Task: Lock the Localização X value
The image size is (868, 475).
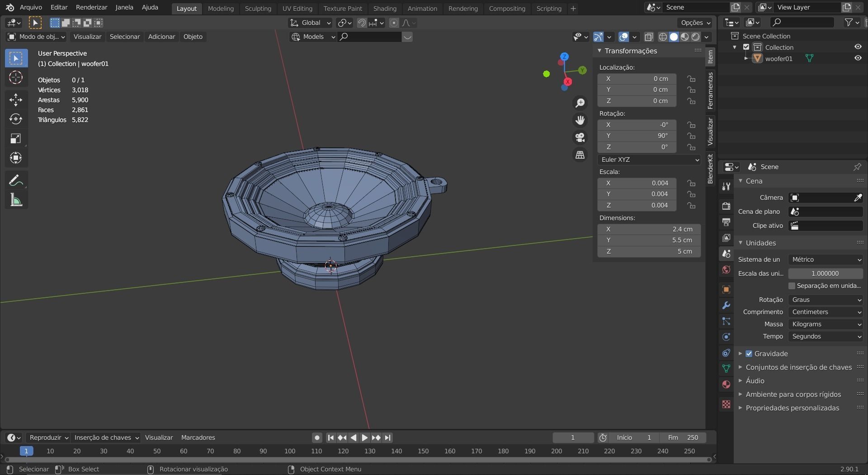Action: [x=691, y=79]
